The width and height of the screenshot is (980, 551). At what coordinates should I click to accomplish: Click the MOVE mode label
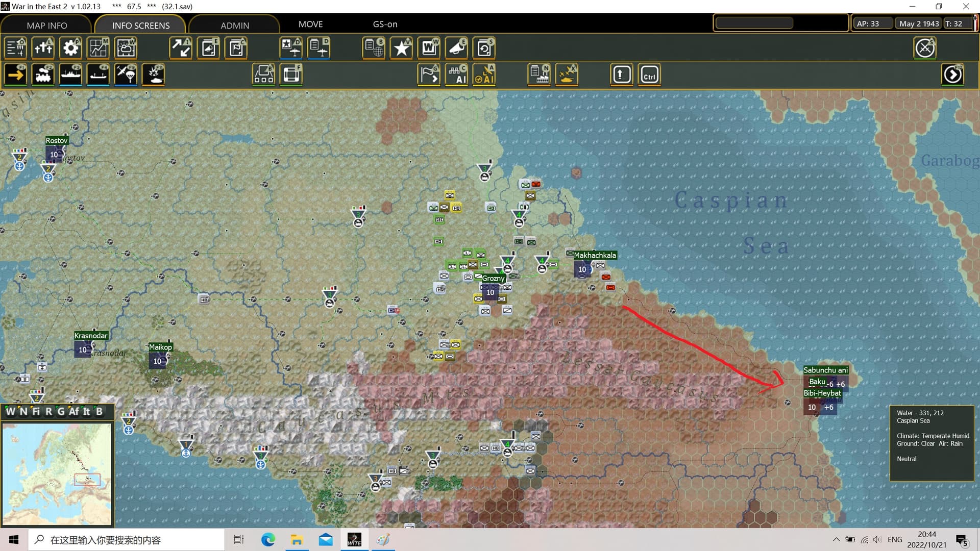pos(310,24)
